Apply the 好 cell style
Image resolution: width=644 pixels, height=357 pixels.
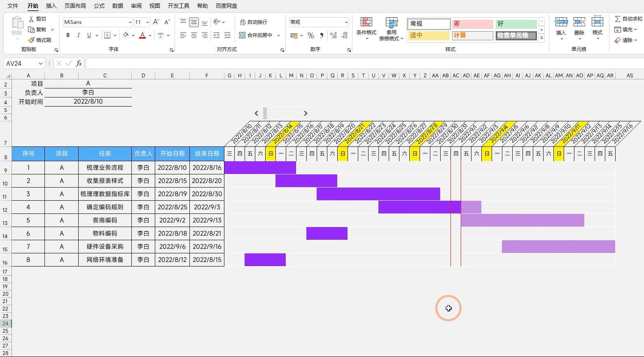pyautogui.click(x=516, y=24)
